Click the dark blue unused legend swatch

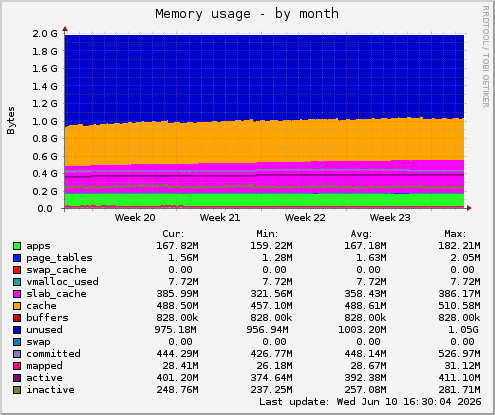coord(17,330)
